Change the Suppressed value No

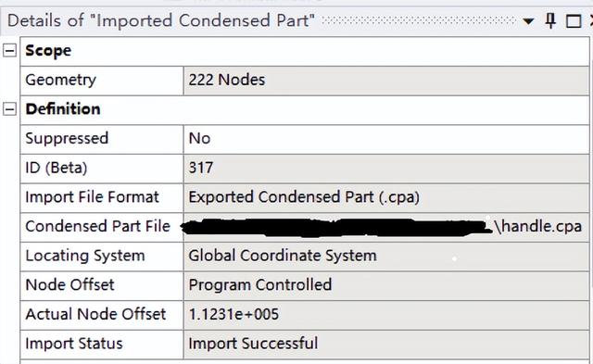386,139
